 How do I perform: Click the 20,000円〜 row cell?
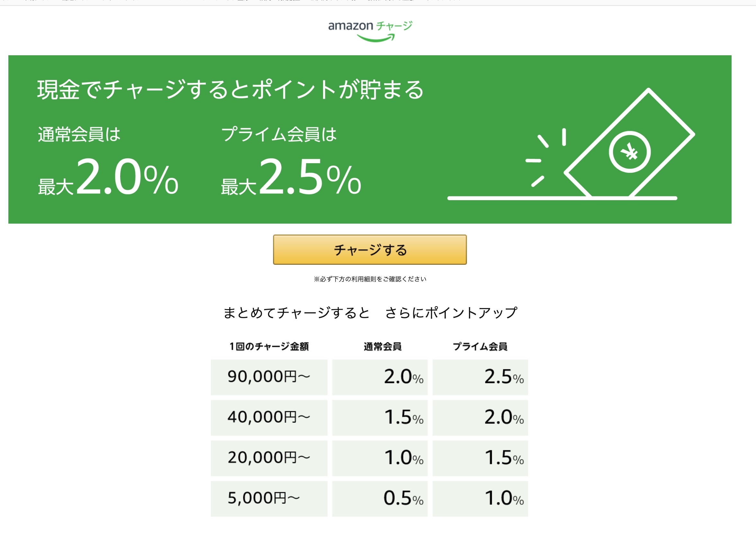click(269, 458)
